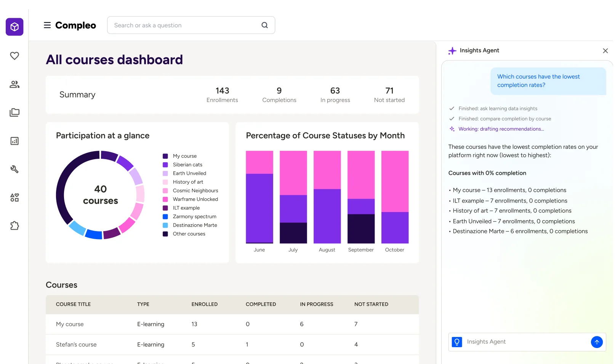Select Earth Unveiled legend swatch

pos(165,173)
